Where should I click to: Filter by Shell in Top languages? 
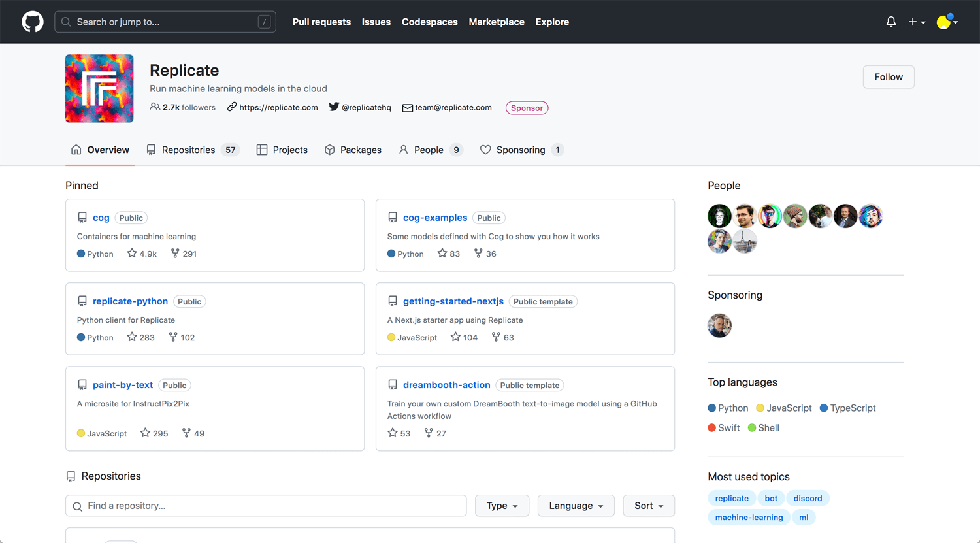pos(764,427)
